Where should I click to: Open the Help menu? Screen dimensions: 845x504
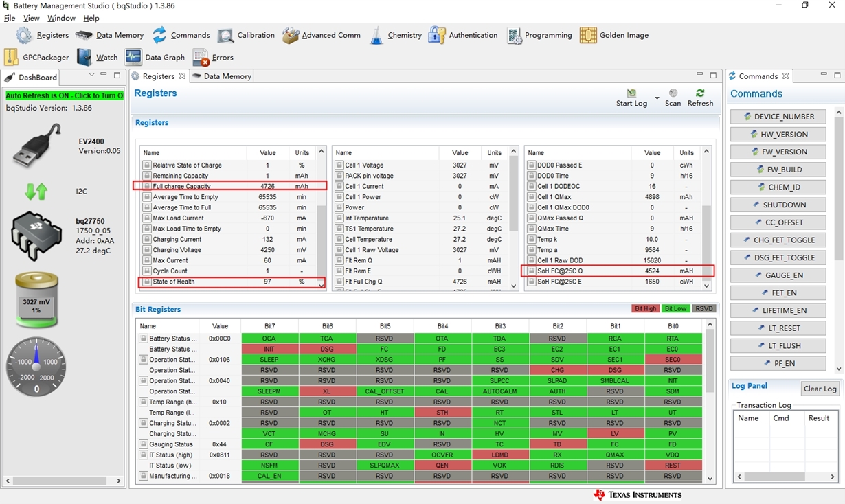coord(91,18)
